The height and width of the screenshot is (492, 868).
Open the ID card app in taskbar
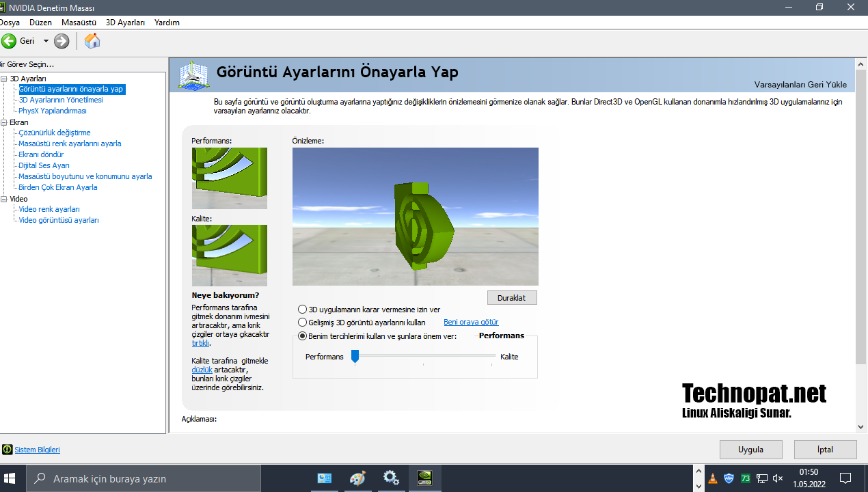tap(325, 478)
